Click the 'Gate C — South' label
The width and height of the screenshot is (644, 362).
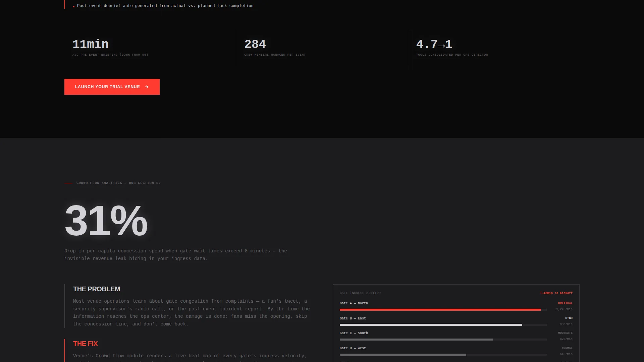[x=354, y=333]
